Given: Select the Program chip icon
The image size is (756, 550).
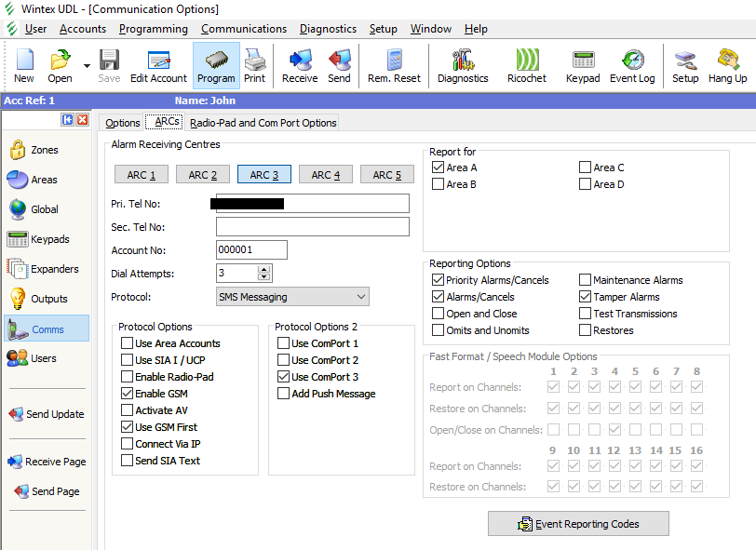Looking at the screenshot, I should 216,65.
